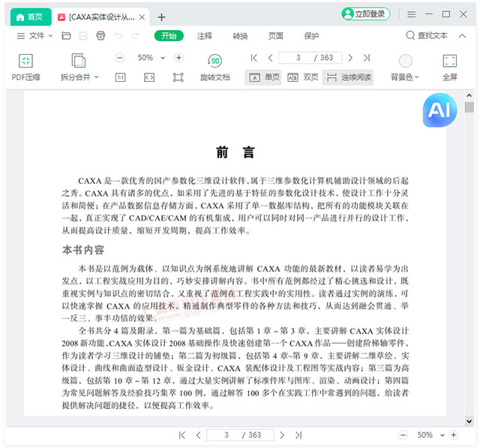
Task: Go to last page in toolbar
Action: click(367, 58)
